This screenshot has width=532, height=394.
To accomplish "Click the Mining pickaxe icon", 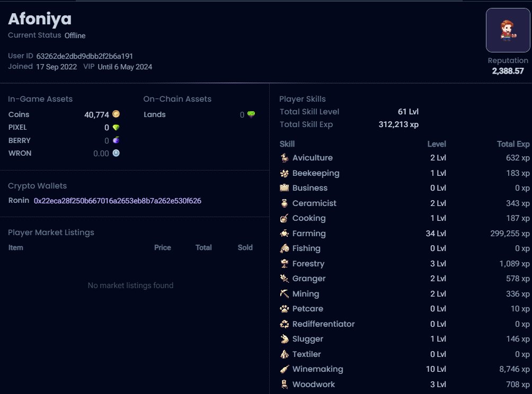I will [285, 293].
